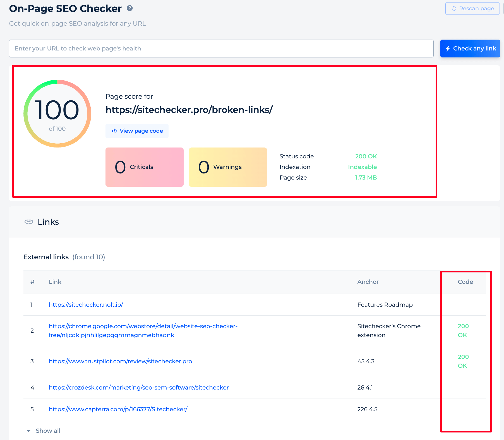Click the chain link icon next to Links heading
The height and width of the screenshot is (440, 504).
click(29, 222)
